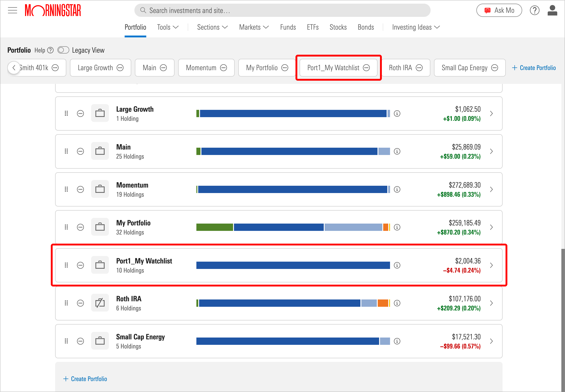Click the Morningstar logo
The width and height of the screenshot is (565, 392).
tap(53, 10)
